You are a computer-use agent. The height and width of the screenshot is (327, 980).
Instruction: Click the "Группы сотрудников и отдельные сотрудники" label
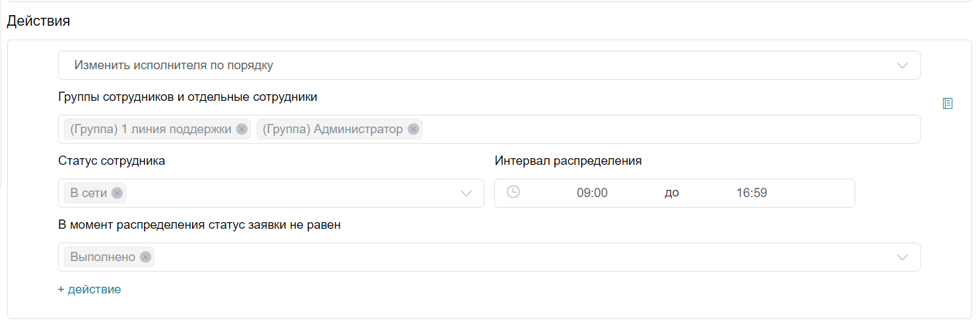click(x=187, y=97)
